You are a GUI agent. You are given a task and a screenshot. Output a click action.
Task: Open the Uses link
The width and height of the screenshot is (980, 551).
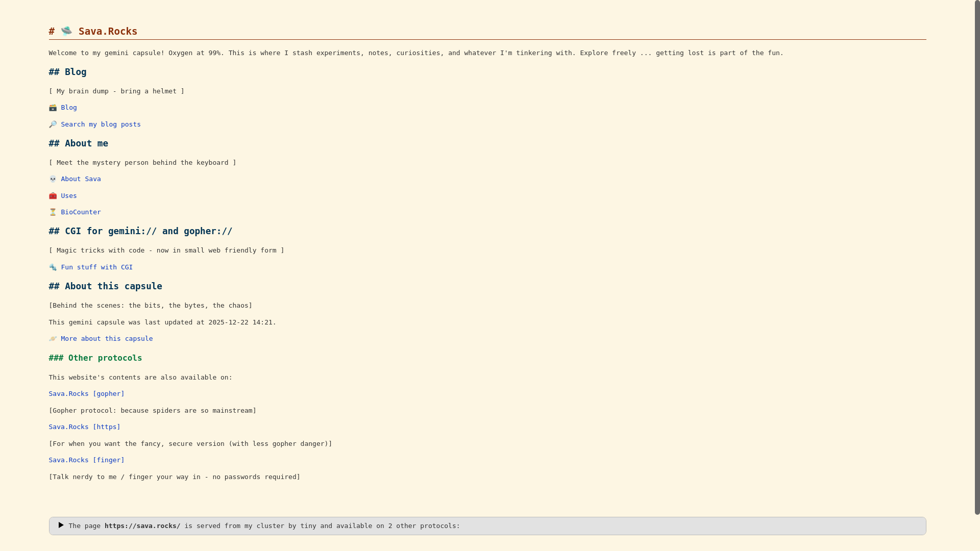click(x=69, y=196)
